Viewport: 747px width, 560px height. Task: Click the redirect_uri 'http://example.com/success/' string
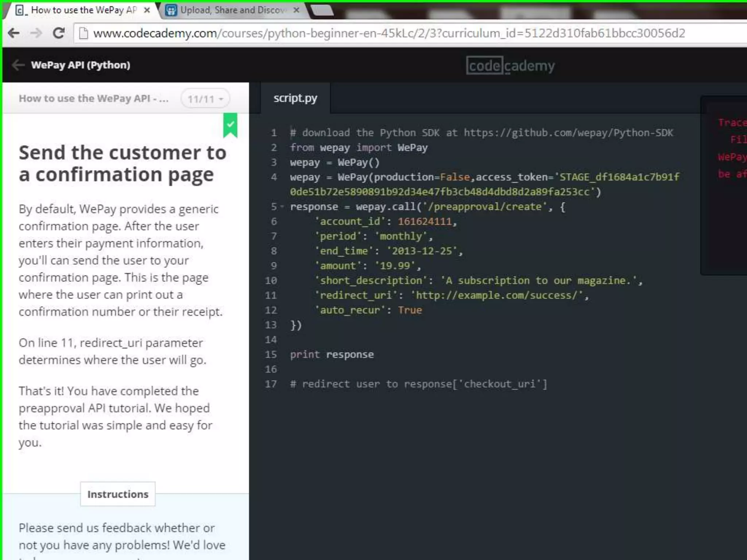click(x=497, y=295)
